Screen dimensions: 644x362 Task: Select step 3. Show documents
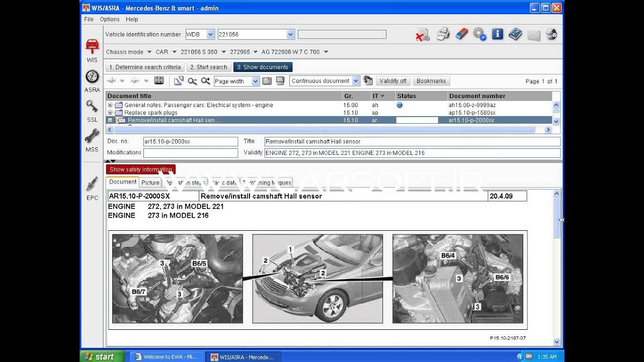coord(263,67)
